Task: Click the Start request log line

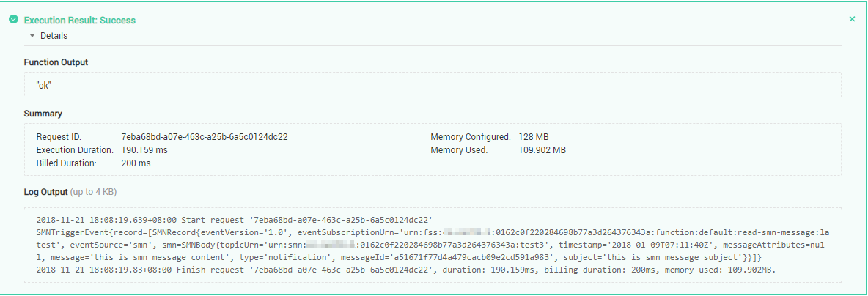Action: [x=235, y=219]
